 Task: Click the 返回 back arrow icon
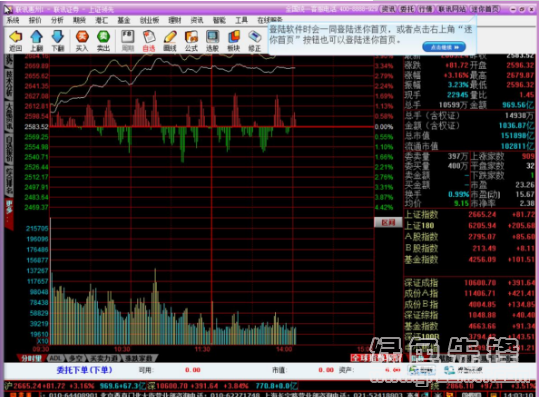pos(15,37)
